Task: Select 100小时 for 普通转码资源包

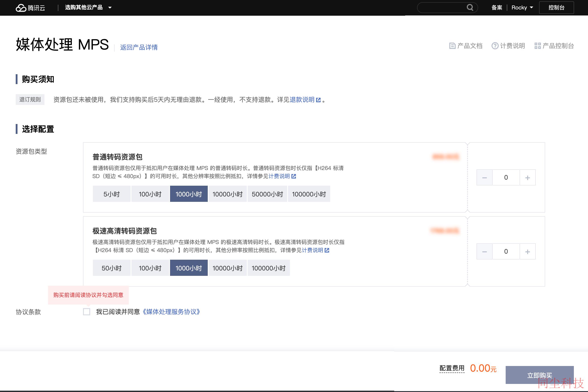Action: pyautogui.click(x=150, y=194)
